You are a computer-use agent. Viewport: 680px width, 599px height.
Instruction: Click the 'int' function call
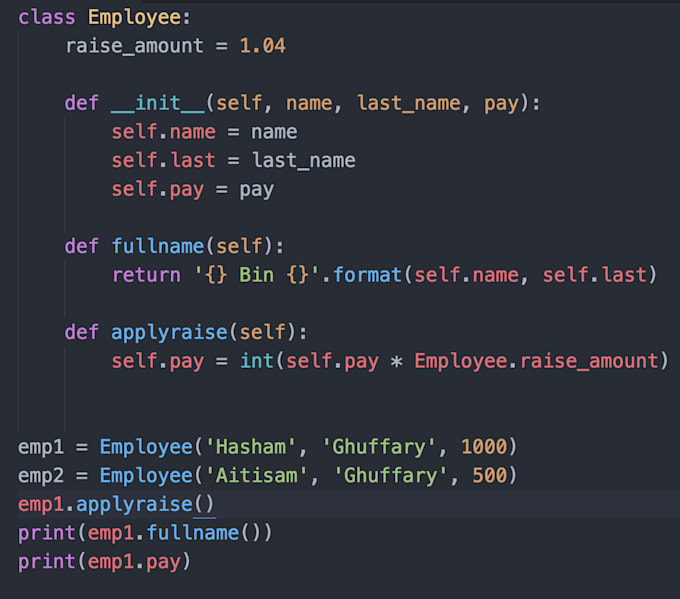(257, 361)
